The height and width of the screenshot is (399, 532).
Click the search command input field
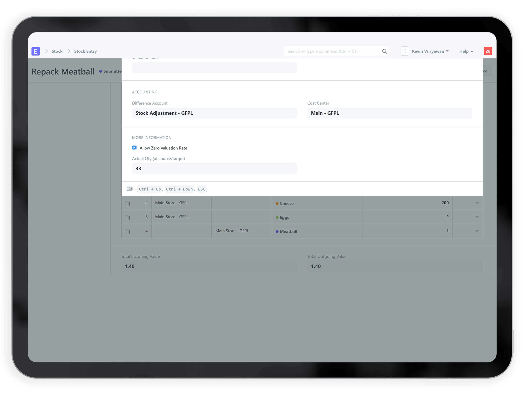pyautogui.click(x=336, y=51)
